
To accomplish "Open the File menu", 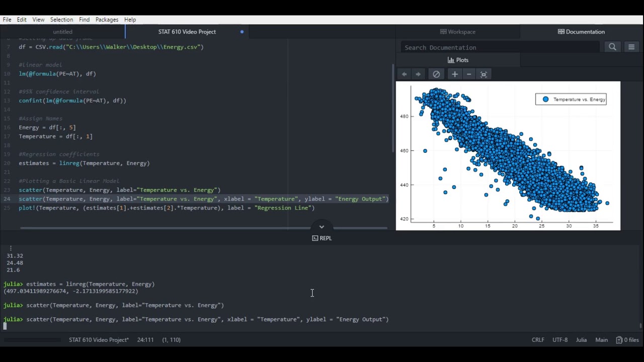I will (x=7, y=20).
